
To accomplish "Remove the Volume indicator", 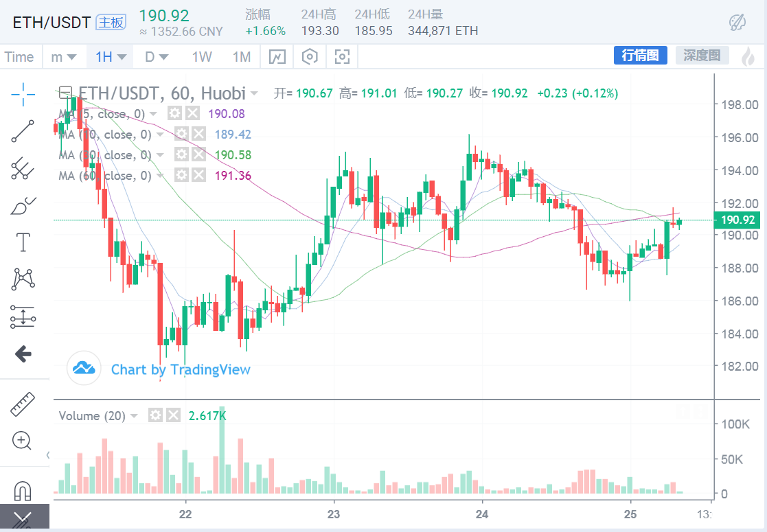I will click(173, 415).
